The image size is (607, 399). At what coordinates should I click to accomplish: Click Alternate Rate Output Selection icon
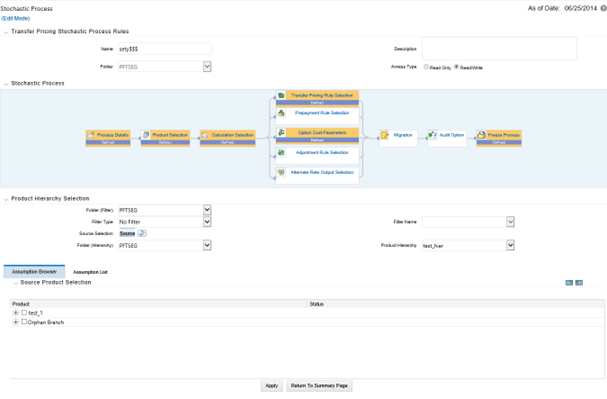281,172
